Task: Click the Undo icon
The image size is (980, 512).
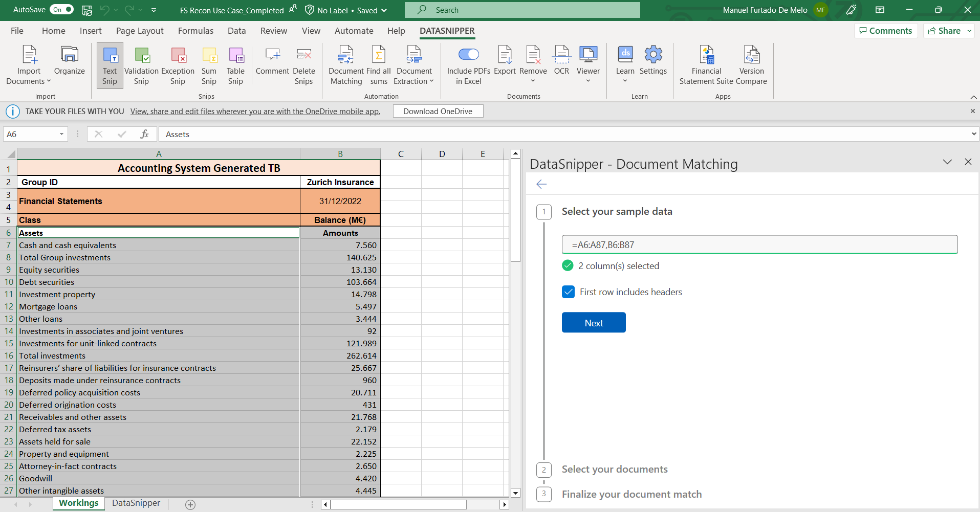Action: tap(105, 10)
